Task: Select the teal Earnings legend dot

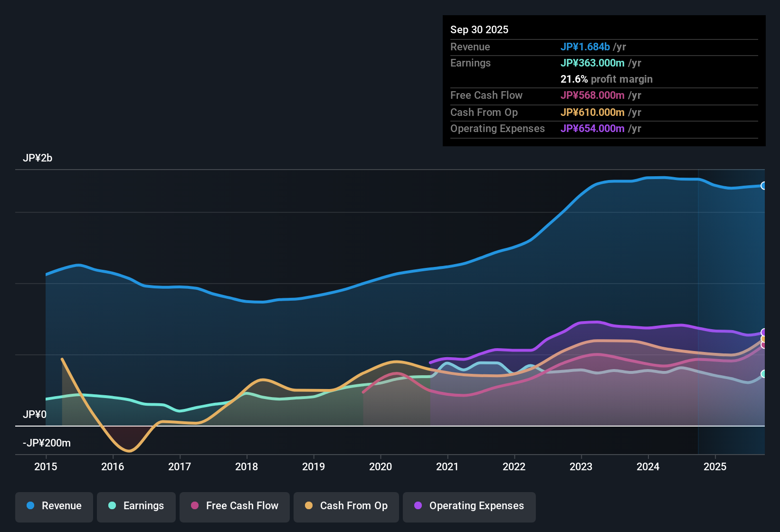Action: (x=112, y=506)
